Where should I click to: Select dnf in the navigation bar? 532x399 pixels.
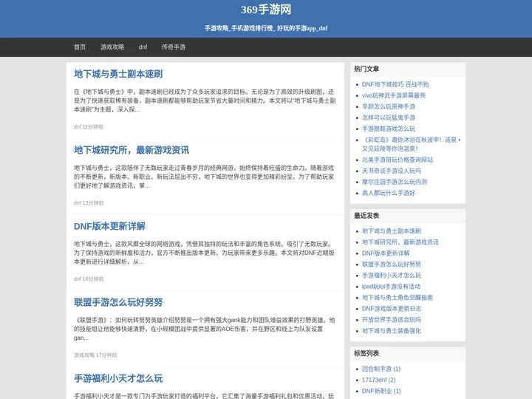(x=143, y=47)
